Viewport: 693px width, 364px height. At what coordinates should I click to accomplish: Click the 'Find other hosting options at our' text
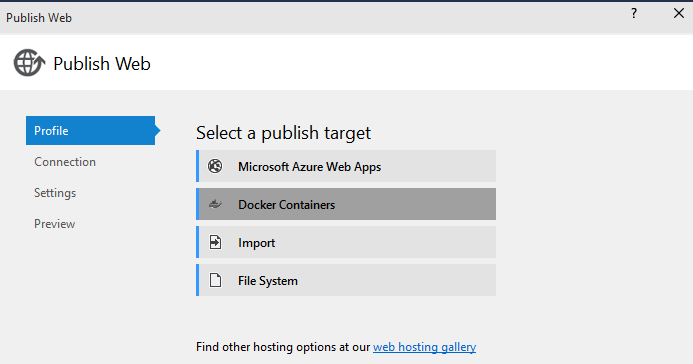283,347
